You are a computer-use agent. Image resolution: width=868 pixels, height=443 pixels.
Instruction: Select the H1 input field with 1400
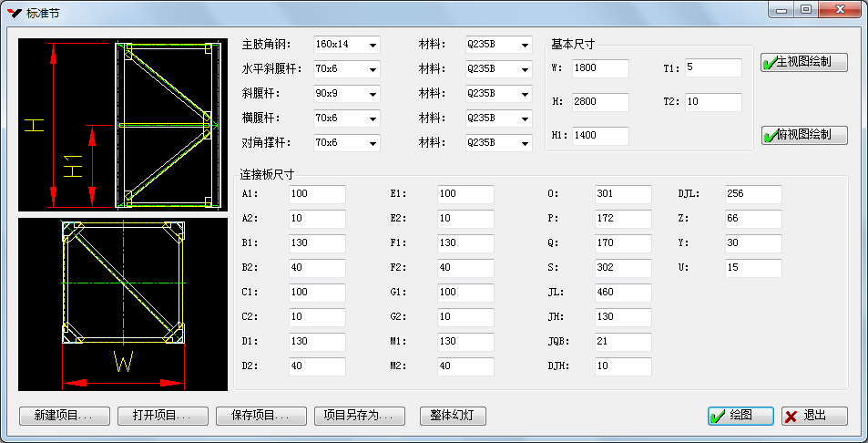click(600, 135)
